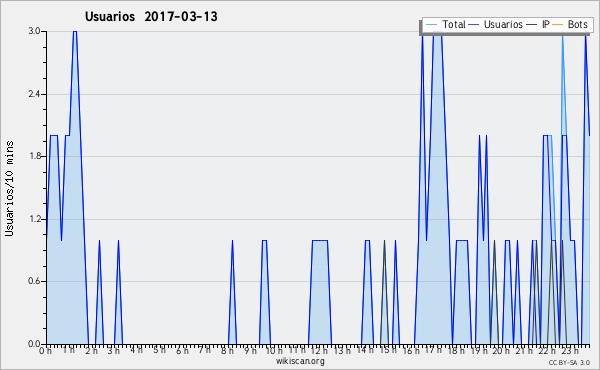The height and width of the screenshot is (370, 600).
Task: Click the chart title 'Usuarios 2017-03-13'
Action: (151, 17)
